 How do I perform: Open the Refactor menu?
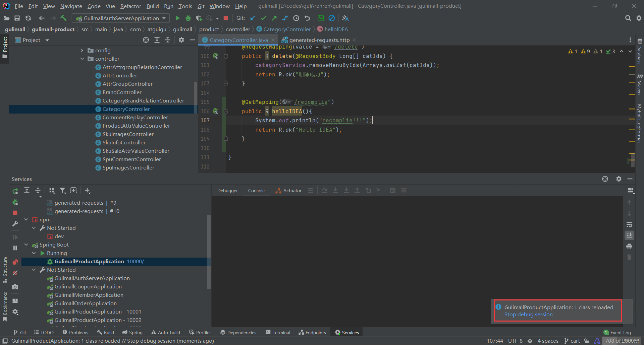pos(130,6)
